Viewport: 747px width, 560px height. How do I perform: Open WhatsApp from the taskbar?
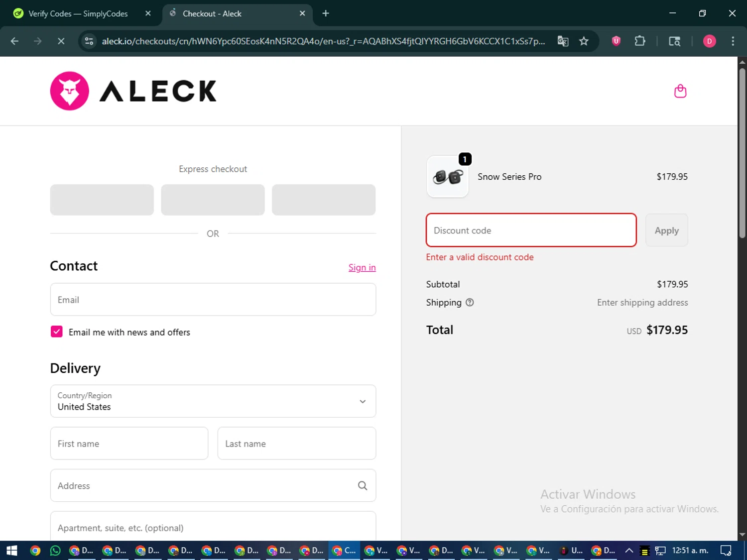(x=55, y=551)
